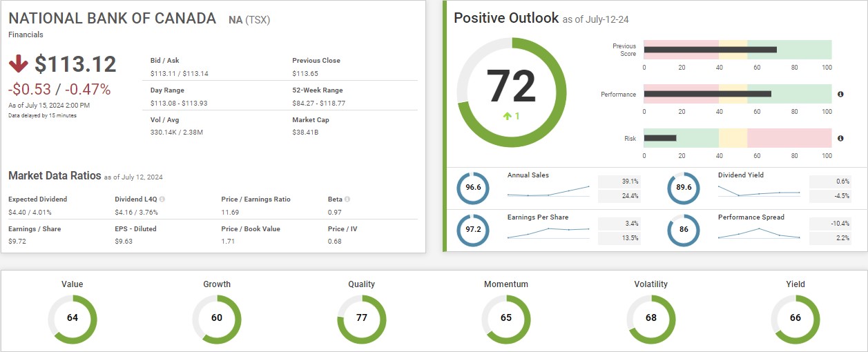This screenshot has height=352, width=868.
Task: Open the Dividend Yield sparkline chart
Action: click(759, 191)
